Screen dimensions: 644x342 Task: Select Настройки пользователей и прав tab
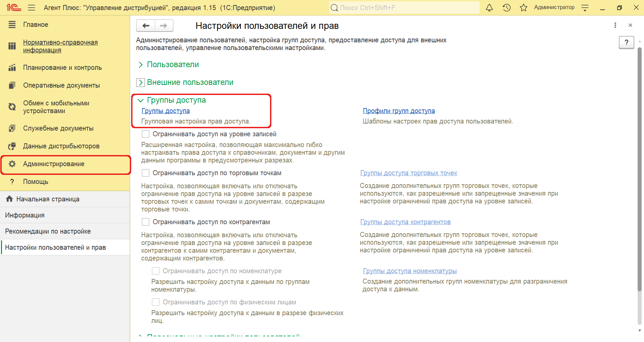tap(65, 247)
